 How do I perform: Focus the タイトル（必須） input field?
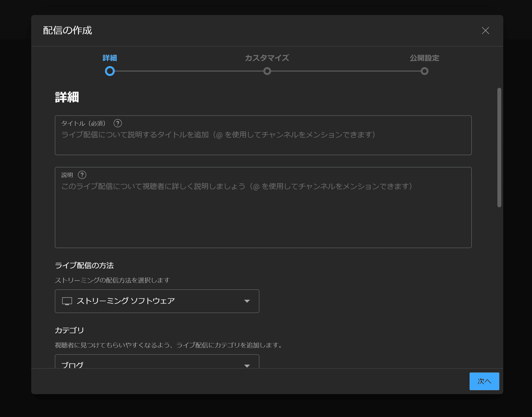(263, 135)
